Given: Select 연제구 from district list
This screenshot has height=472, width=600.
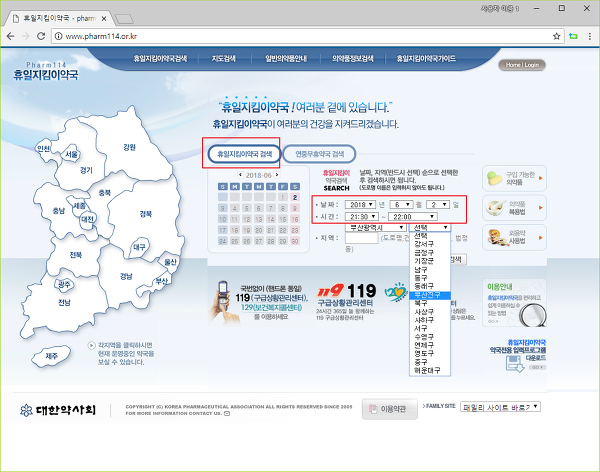Looking at the screenshot, I should pyautogui.click(x=430, y=345).
